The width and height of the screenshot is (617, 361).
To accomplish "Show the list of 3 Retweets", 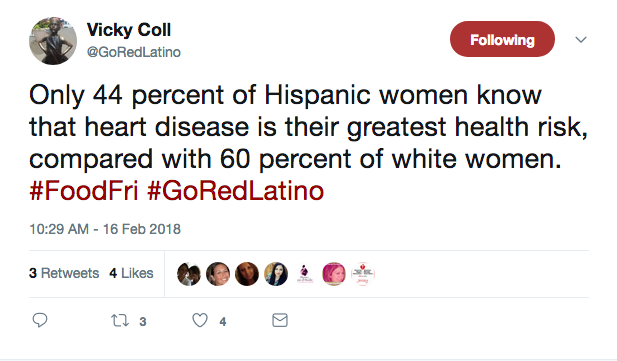I will point(64,273).
